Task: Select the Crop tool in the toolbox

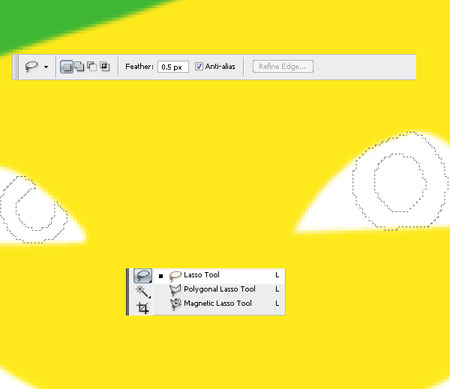Action: pyautogui.click(x=143, y=307)
